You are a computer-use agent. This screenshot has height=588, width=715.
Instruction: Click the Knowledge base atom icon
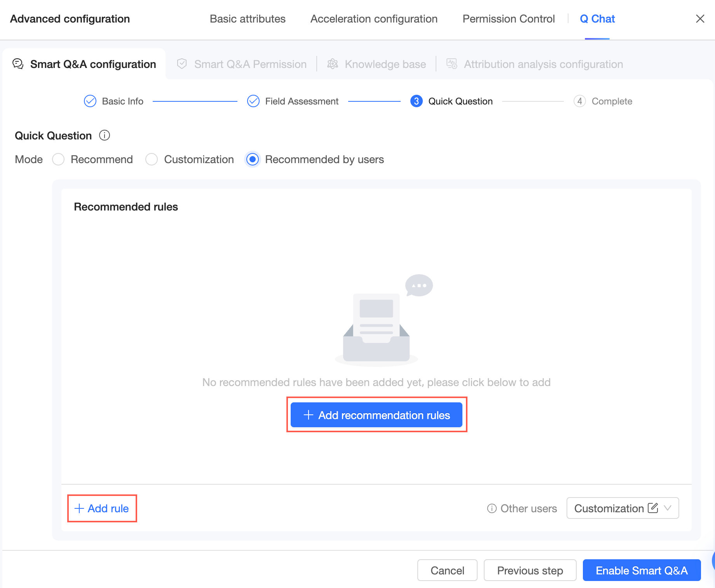(x=333, y=64)
